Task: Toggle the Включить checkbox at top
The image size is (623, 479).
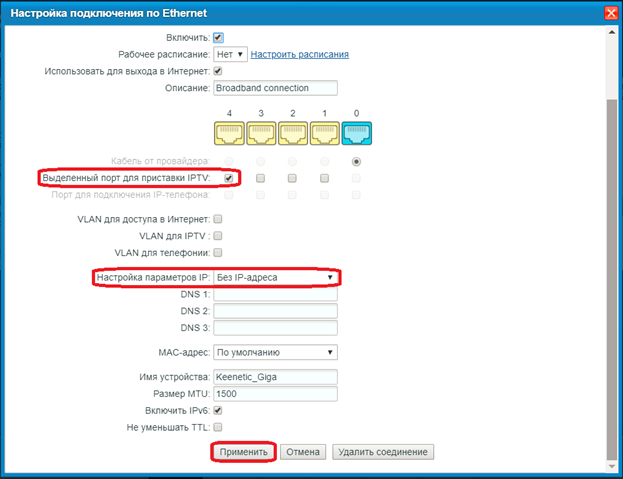Action: [219, 37]
